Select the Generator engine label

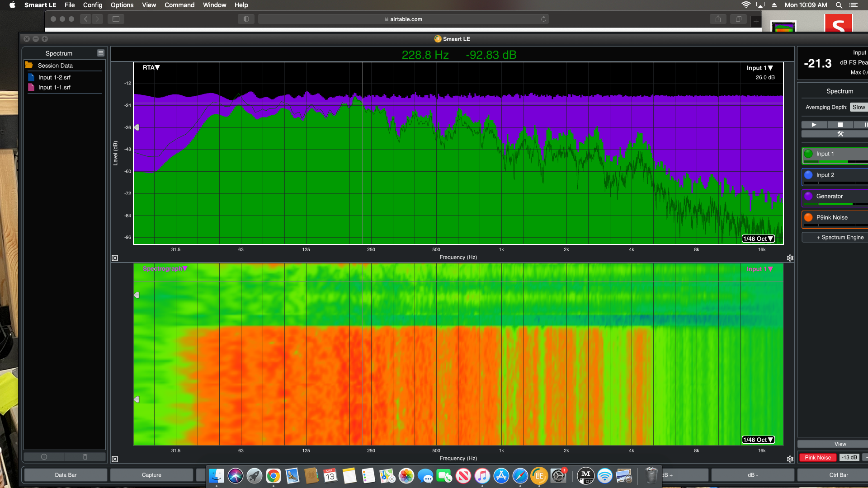tap(829, 196)
